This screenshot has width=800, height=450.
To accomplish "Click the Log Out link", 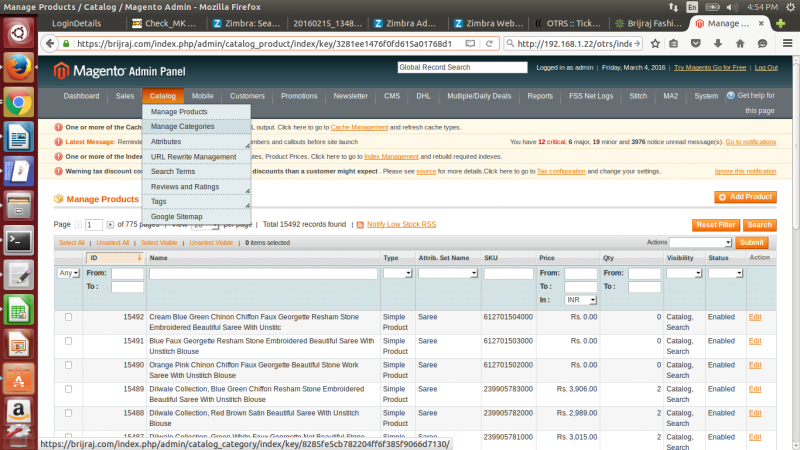I will 766,67.
